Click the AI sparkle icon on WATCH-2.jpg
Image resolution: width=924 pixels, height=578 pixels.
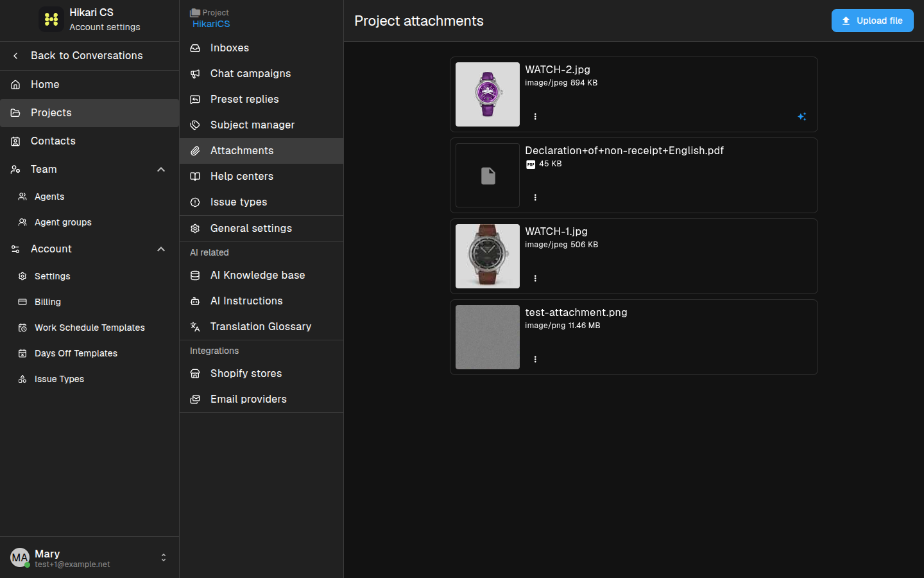click(801, 116)
